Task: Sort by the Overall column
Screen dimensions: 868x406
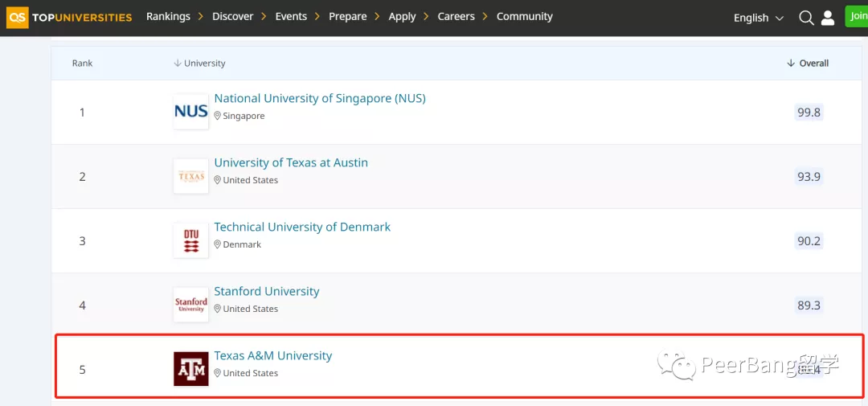Action: [x=808, y=64]
